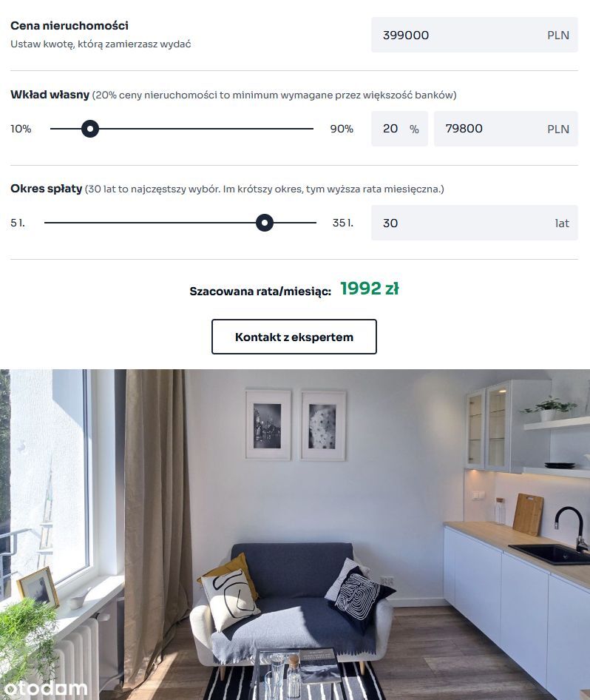Click the PLN label in the property price field
The image size is (590, 700).
pyautogui.click(x=558, y=36)
